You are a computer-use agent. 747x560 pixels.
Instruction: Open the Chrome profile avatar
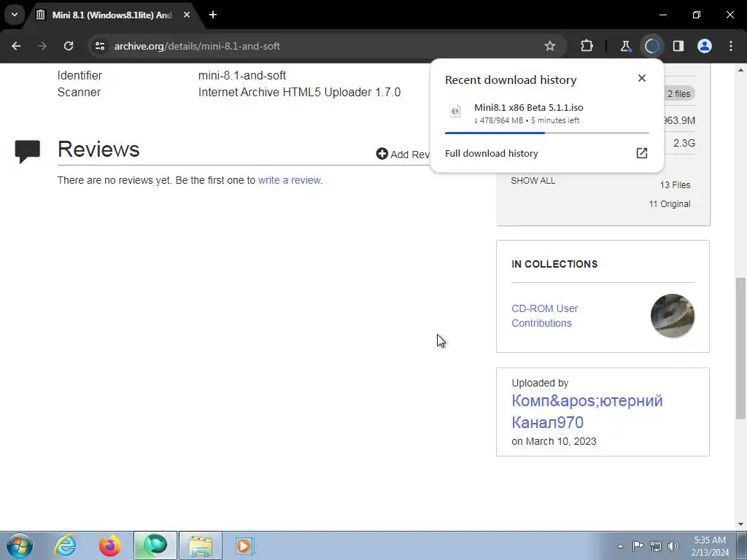click(705, 46)
